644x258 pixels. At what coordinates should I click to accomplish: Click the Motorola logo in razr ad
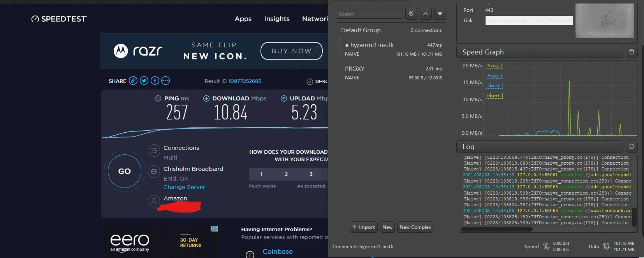coord(121,51)
